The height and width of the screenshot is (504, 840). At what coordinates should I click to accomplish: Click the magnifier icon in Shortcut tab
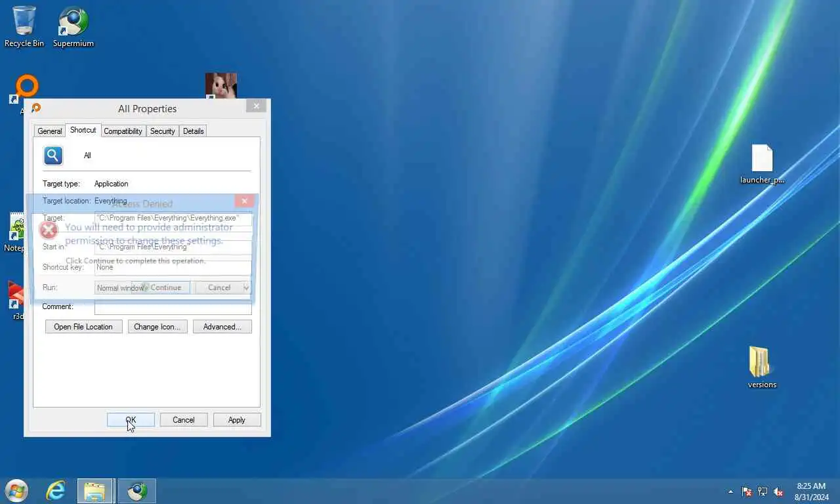tap(53, 156)
